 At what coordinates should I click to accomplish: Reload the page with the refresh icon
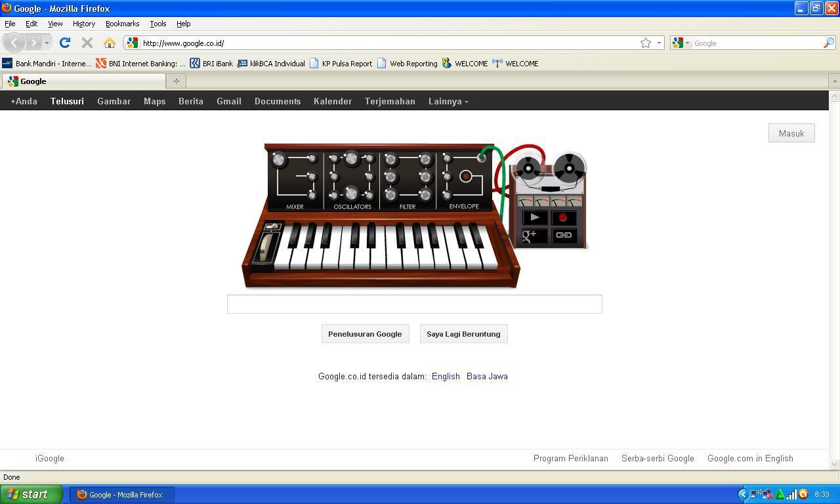tap(64, 43)
